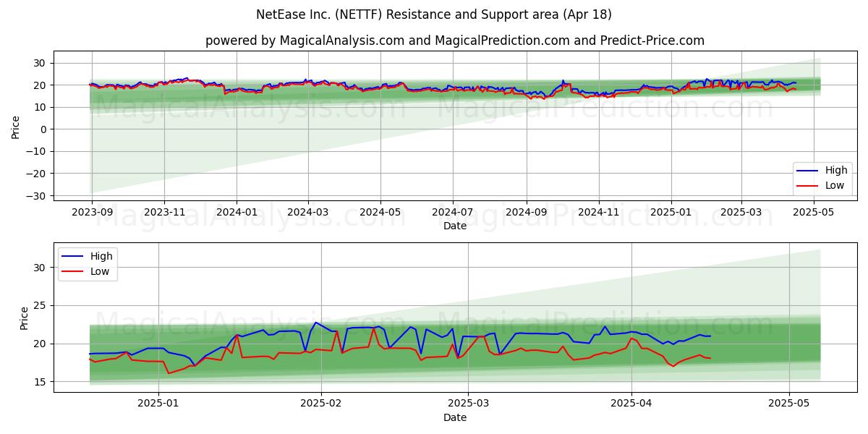Viewport: 868px width, 434px height.
Task: Click the '0' price tick on the top chart
Action: click(x=44, y=129)
